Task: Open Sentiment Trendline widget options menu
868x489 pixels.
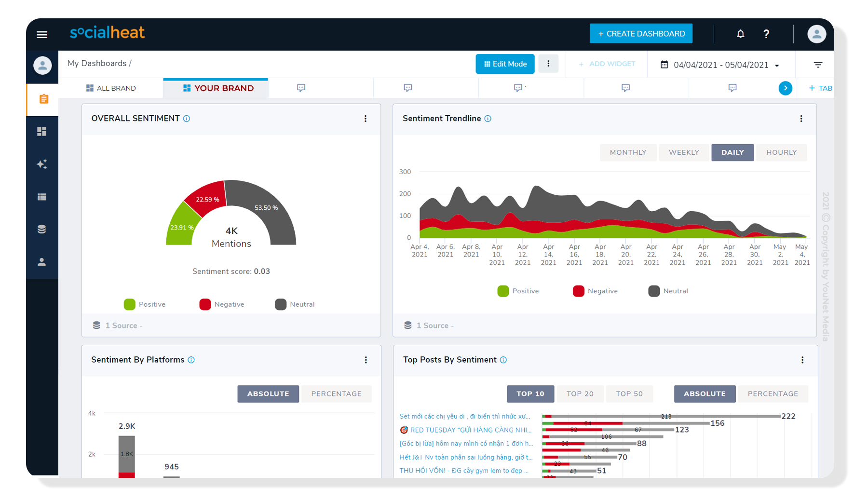Action: point(801,119)
